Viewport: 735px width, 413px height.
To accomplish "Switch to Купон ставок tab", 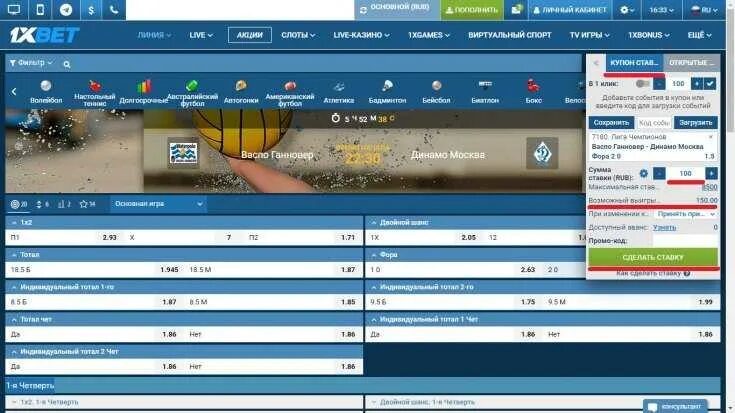I will click(634, 63).
